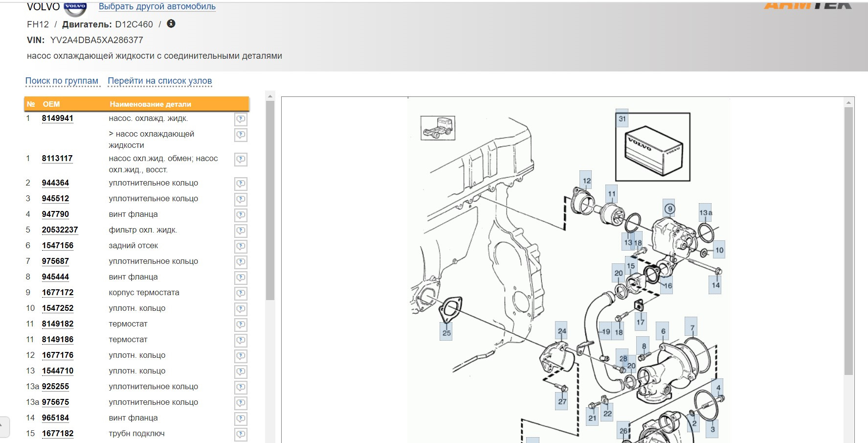Open info icon for part 975675
Viewport: 868px width, 443px height.
coord(241,403)
